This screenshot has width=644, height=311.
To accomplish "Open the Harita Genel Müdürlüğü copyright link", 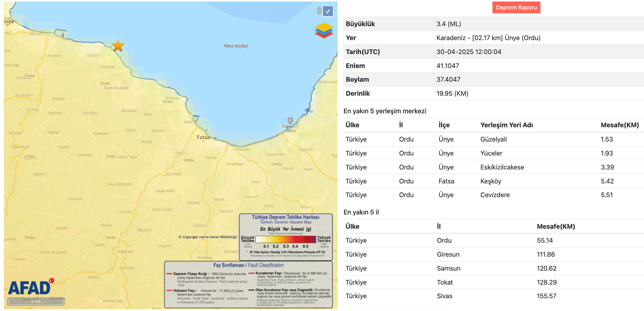I will tap(208, 238).
